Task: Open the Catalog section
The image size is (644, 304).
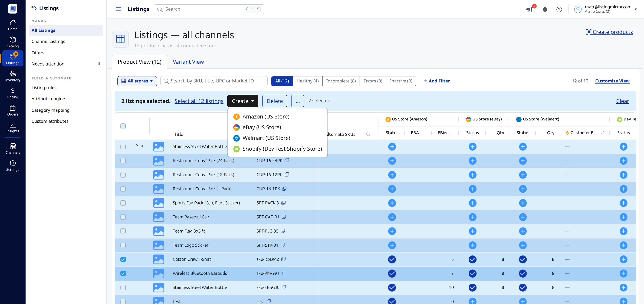Action: click(x=12, y=42)
